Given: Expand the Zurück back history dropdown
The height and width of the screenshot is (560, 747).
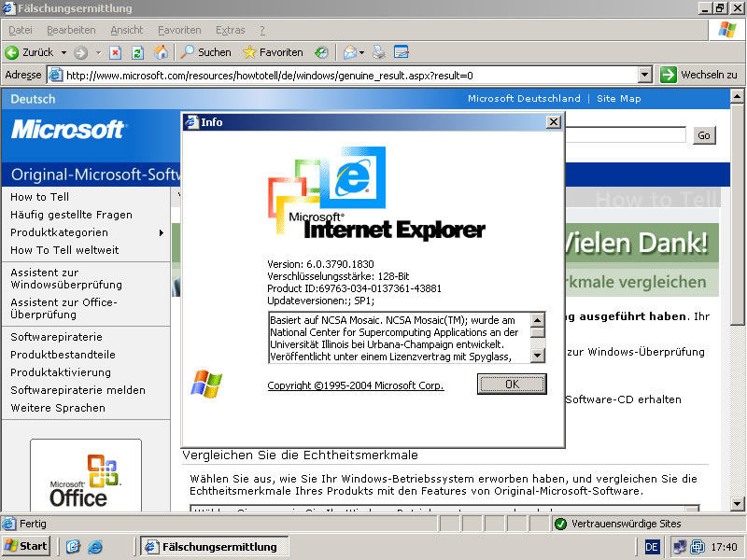Looking at the screenshot, I should coord(63,52).
